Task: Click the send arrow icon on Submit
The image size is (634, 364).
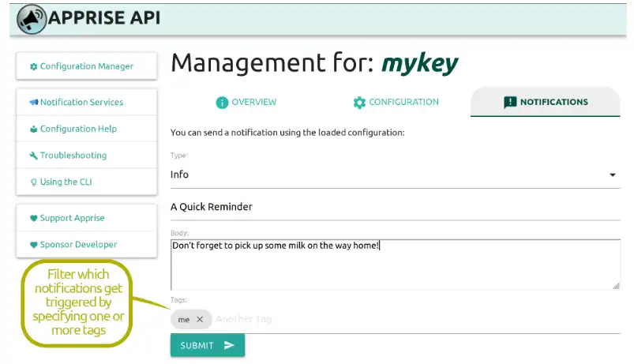Action: pyautogui.click(x=229, y=345)
